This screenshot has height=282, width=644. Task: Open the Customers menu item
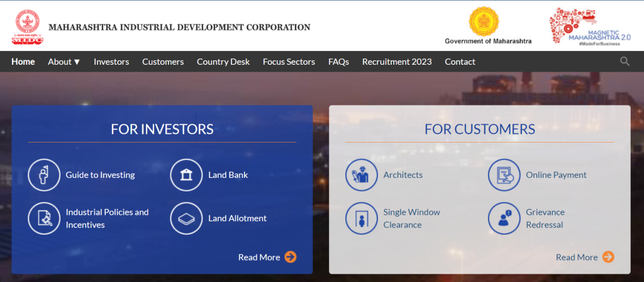pyautogui.click(x=163, y=62)
